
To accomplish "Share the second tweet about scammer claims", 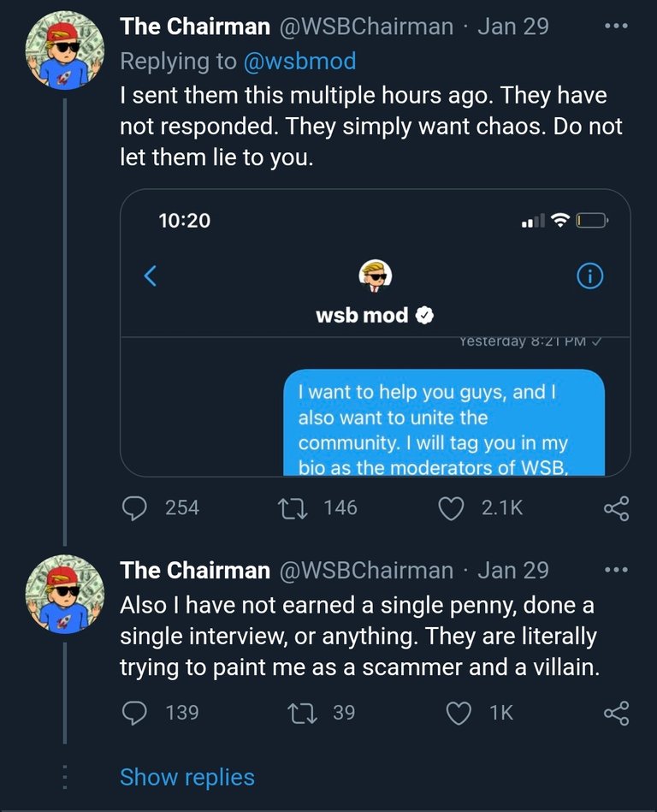I will [x=616, y=712].
